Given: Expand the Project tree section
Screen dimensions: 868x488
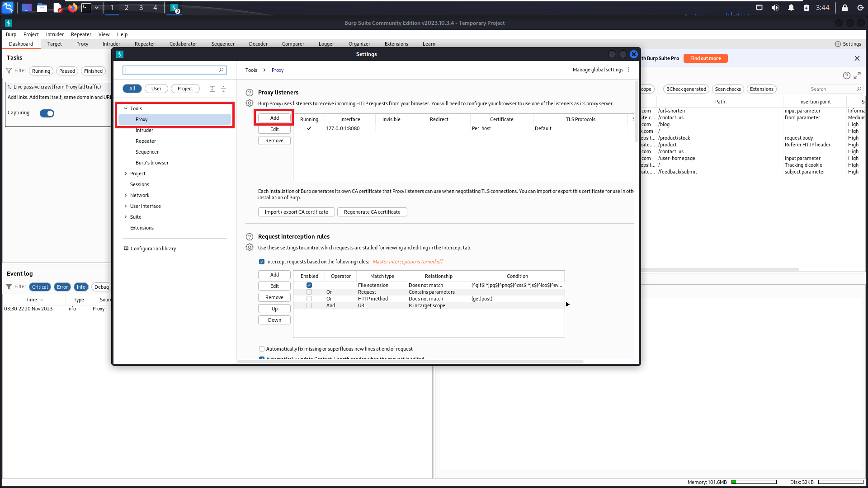Looking at the screenshot, I should (x=126, y=174).
